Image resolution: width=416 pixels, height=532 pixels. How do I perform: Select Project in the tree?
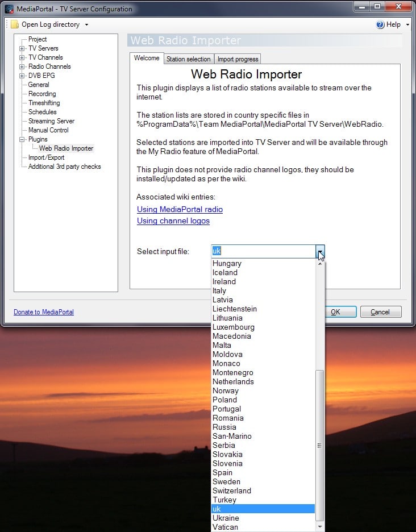coord(38,39)
